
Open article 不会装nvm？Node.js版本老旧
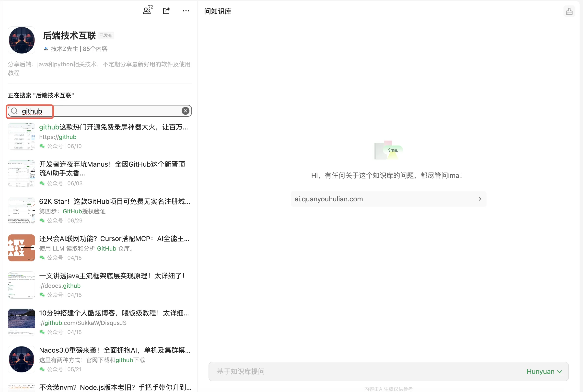tap(115, 388)
